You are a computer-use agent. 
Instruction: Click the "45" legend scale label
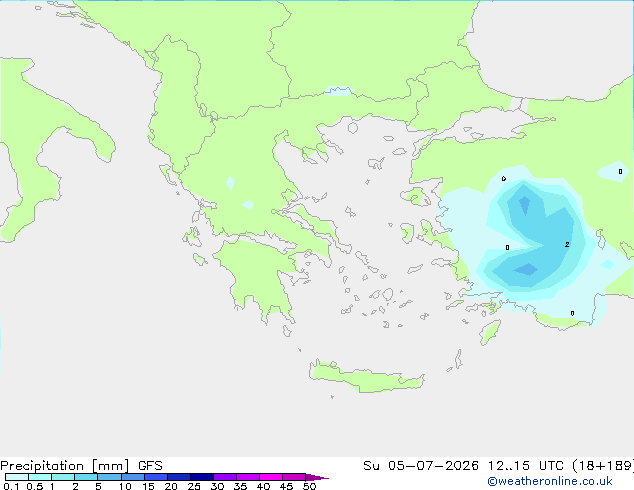coord(286,486)
